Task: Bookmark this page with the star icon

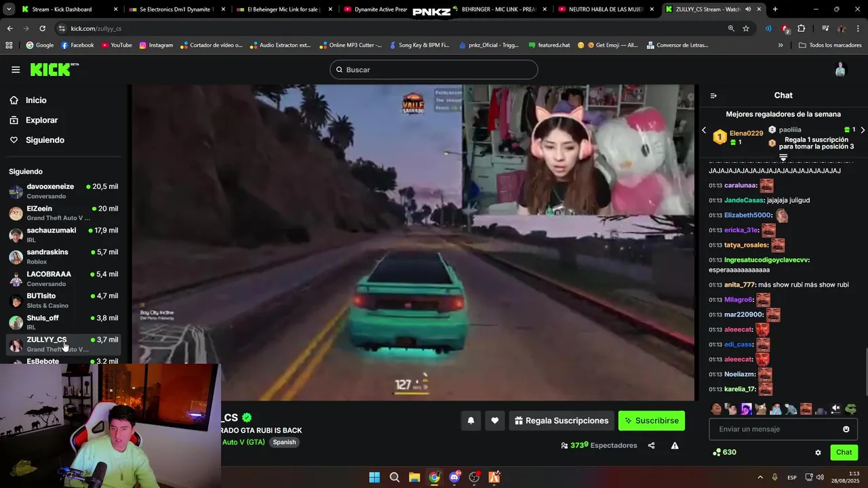Action: click(746, 28)
